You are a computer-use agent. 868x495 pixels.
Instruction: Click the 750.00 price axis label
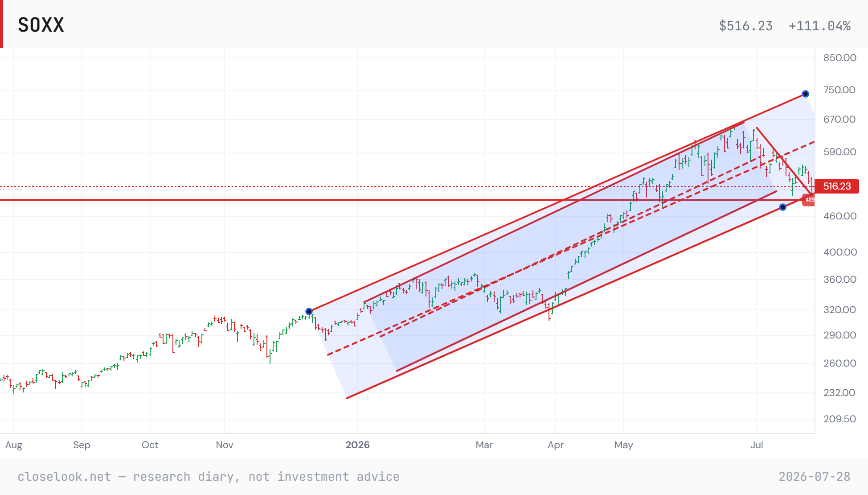click(x=839, y=90)
